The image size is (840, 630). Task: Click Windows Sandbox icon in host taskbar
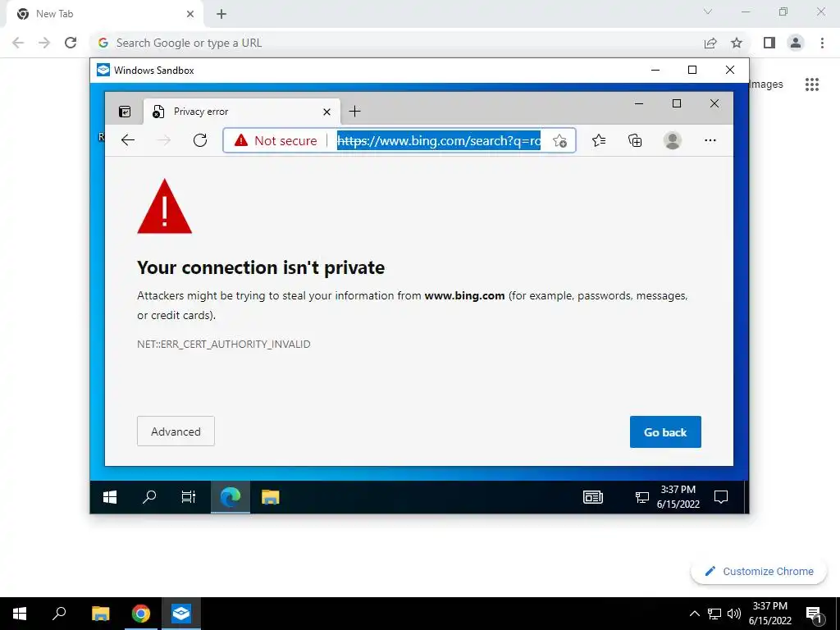click(181, 614)
